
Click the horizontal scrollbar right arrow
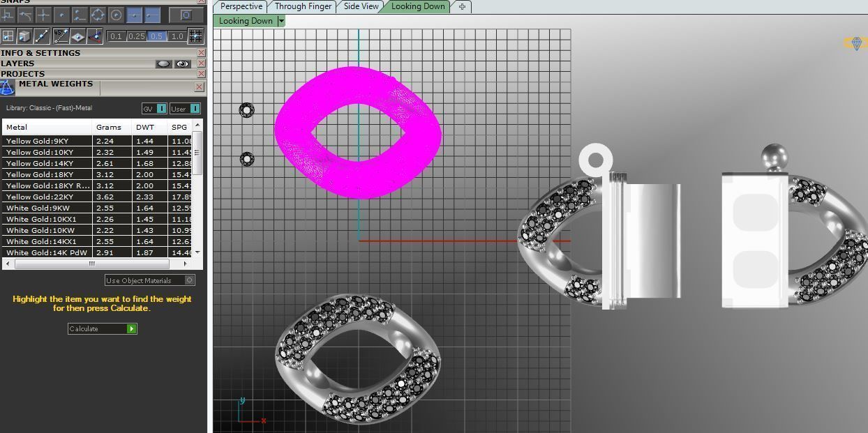tap(185, 264)
